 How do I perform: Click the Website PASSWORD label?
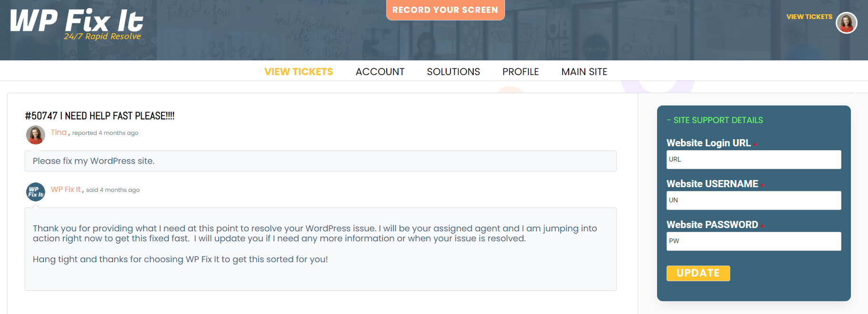tap(712, 225)
